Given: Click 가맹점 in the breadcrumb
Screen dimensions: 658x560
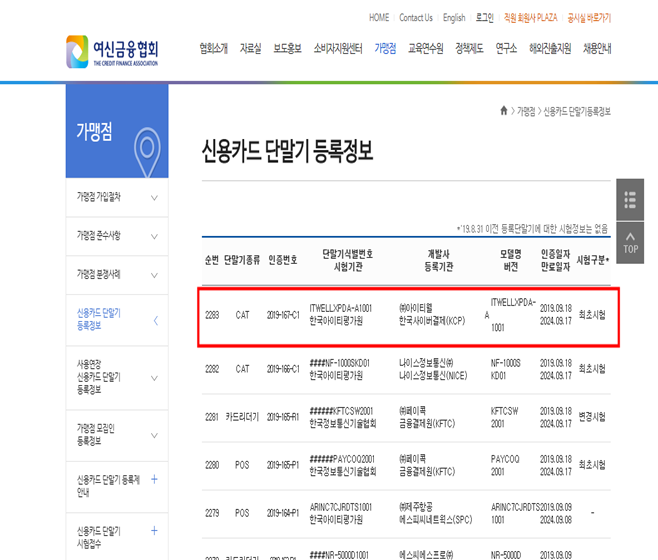Looking at the screenshot, I should tap(526, 111).
